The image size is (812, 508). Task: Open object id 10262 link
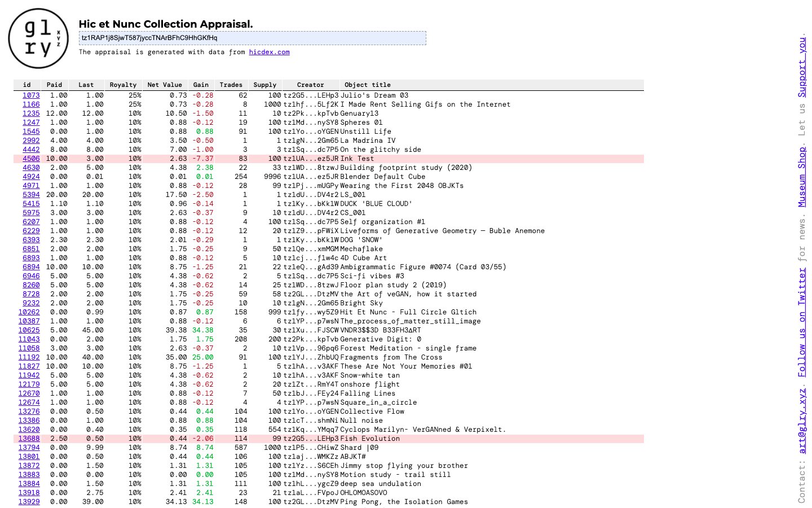click(29, 312)
